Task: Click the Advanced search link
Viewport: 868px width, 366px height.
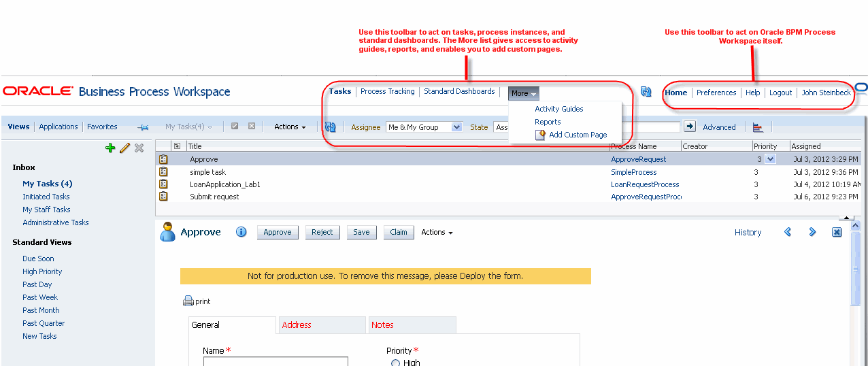Action: click(719, 127)
